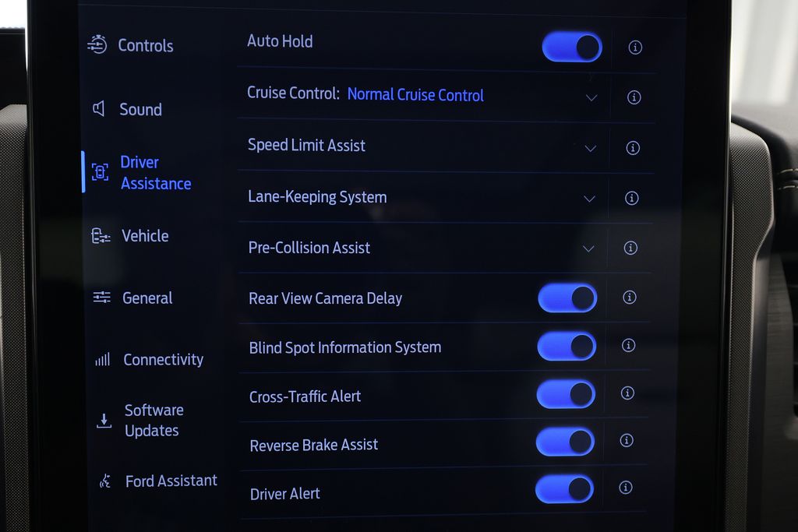Toggle Cross-Traffic Alert off
Image resolution: width=798 pixels, height=532 pixels.
566,394
